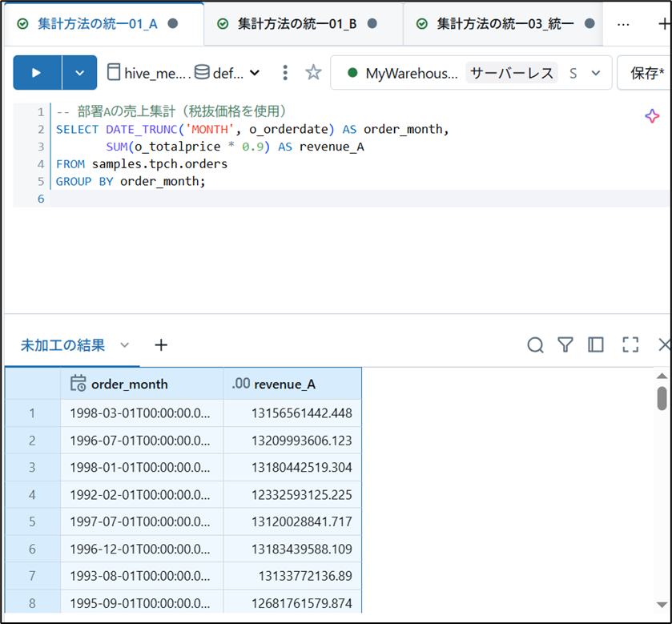Select cell 1998-03-01T00:00:00.0...
Viewport: 672px width, 624px height.
click(x=142, y=413)
